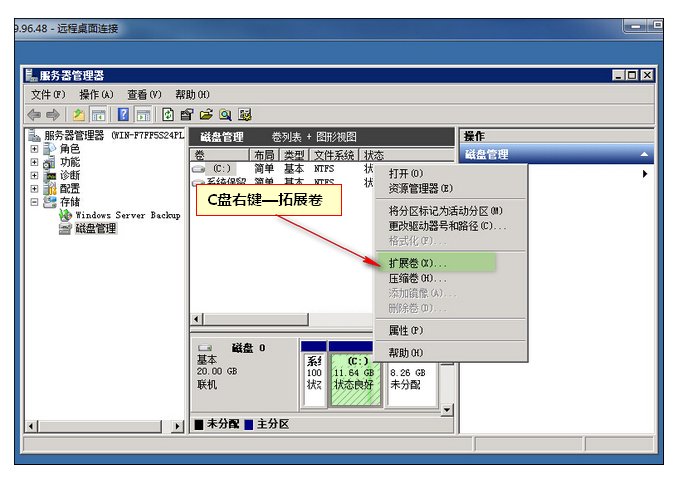The width and height of the screenshot is (679, 477).
Task: Click the Forward arrow toolbar icon
Action: coord(53,114)
